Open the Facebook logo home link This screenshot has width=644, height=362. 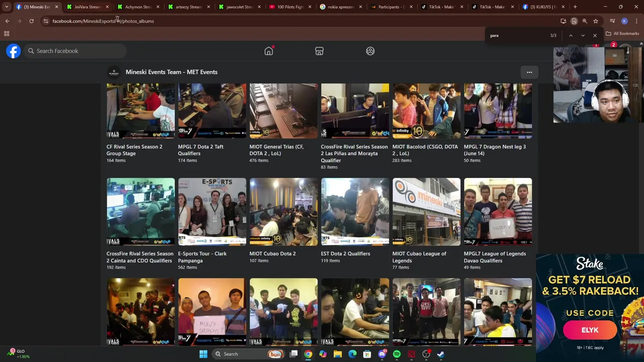(14, 51)
